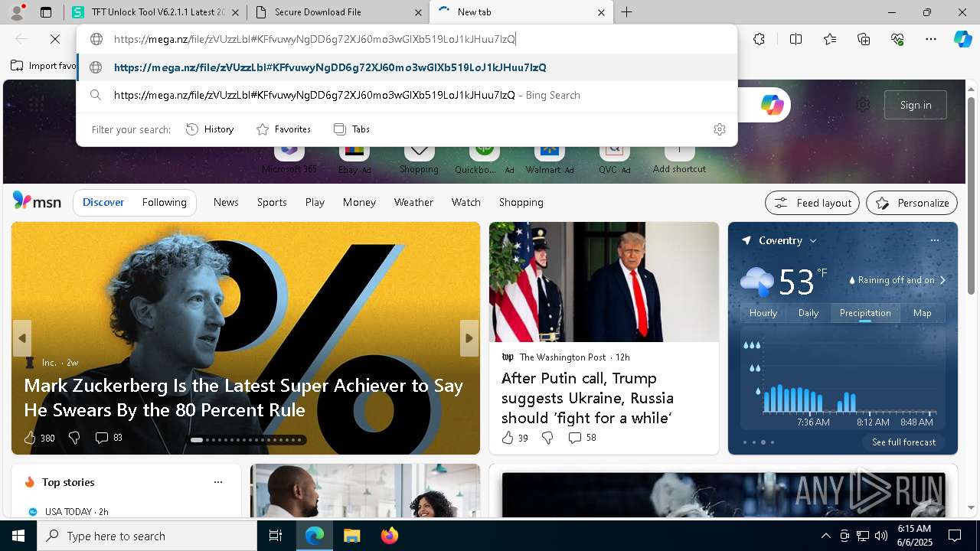
Task: Switch weather card to Daily
Action: [808, 313]
